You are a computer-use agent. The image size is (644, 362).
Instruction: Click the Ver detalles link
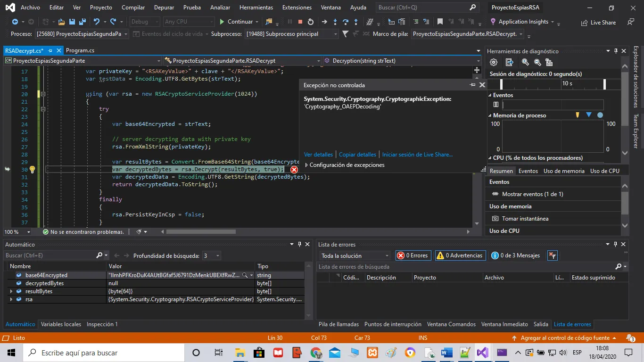pos(318,155)
